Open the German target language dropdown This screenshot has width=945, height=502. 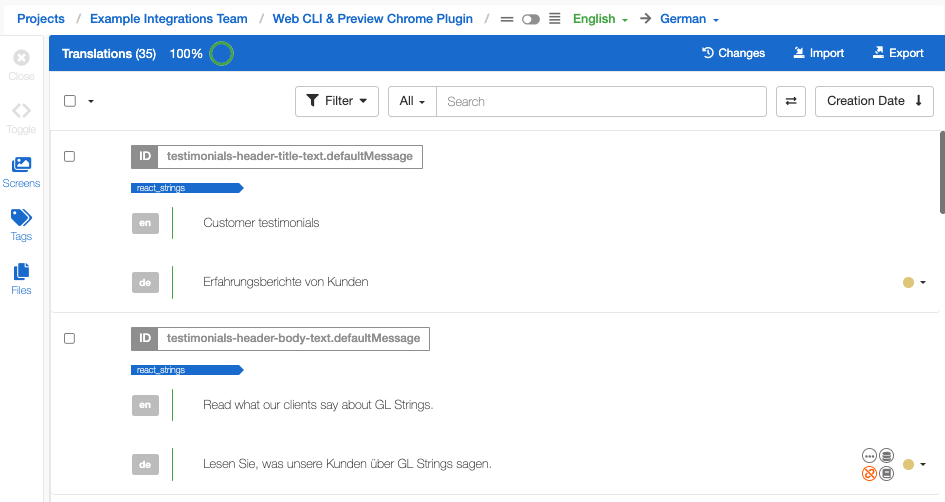[x=689, y=19]
